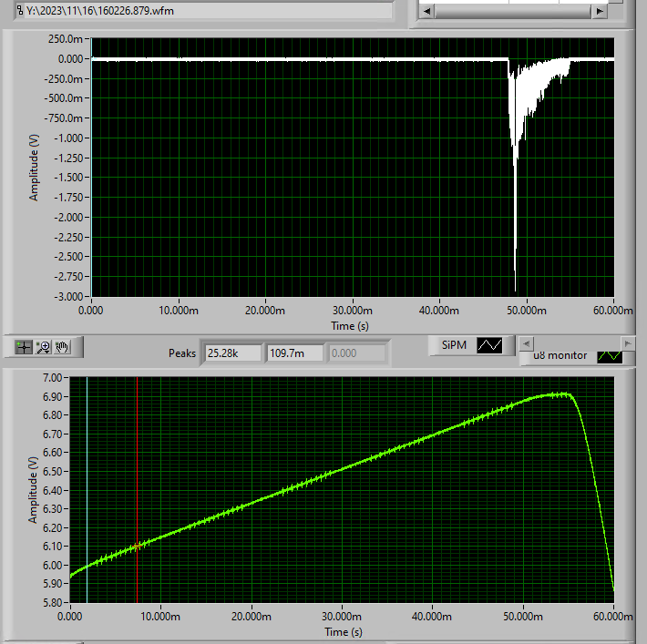The image size is (647, 644).
Task: Click the right scroll arrow of top scrollbar
Action: pos(599,11)
